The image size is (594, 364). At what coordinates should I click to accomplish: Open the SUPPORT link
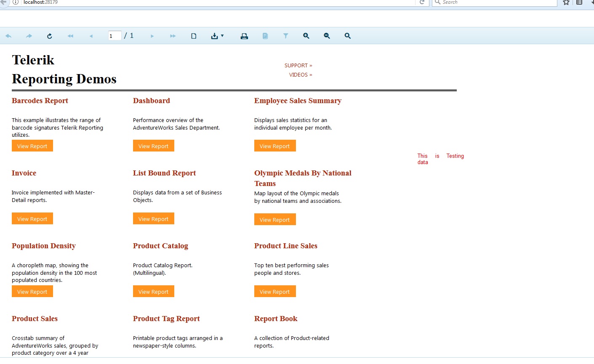(298, 66)
